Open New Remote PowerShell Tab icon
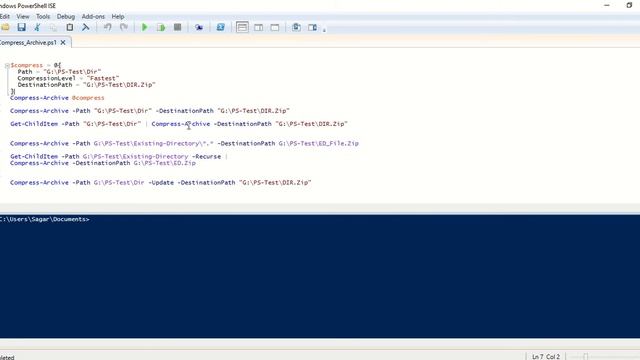 (199, 27)
